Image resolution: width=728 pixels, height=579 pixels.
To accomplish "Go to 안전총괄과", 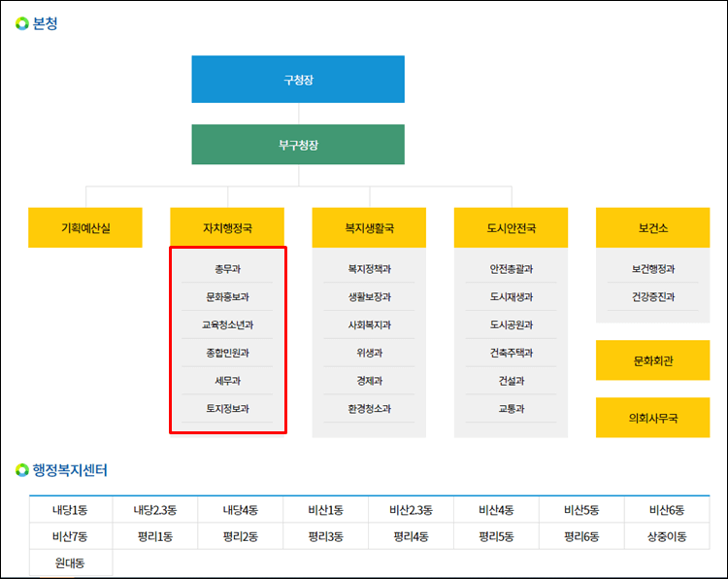I will 512,269.
